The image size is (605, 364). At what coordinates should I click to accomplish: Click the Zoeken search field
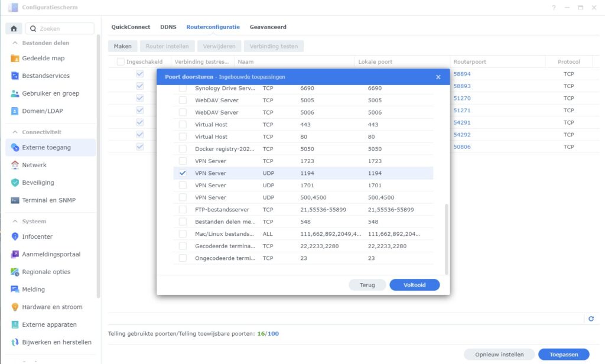coord(60,28)
